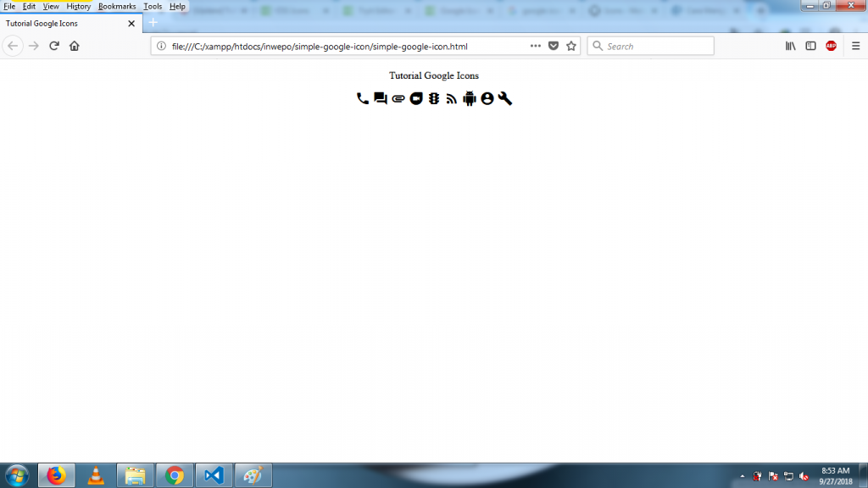This screenshot has height=488, width=868.
Task: Click the RSS feed icon
Action: [452, 99]
